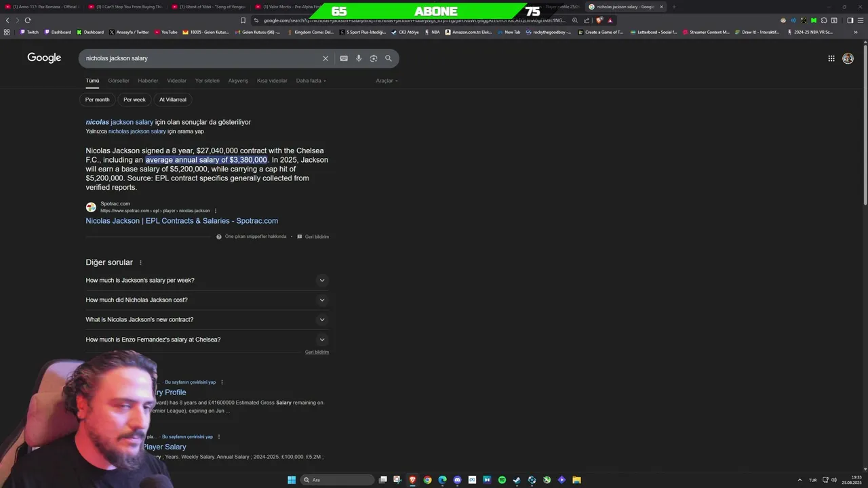This screenshot has width=868, height=488.
Task: Open the Google apps grid
Action: click(x=831, y=58)
